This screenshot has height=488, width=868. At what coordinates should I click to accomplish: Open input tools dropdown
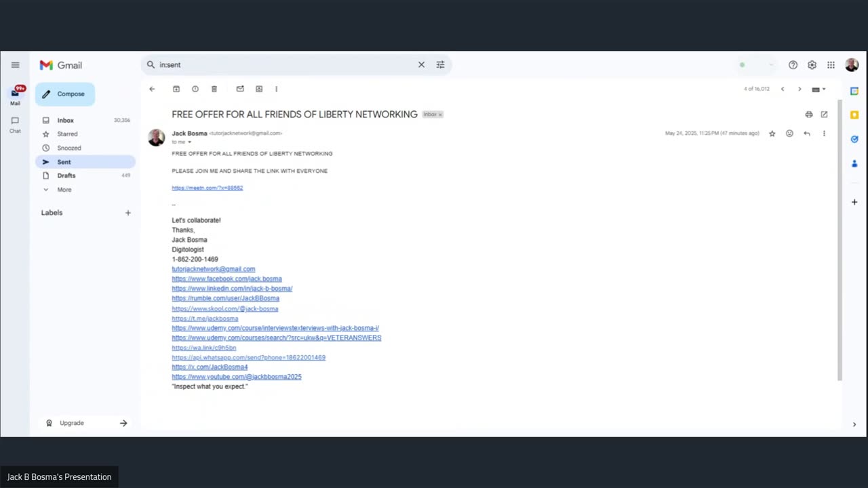click(819, 89)
